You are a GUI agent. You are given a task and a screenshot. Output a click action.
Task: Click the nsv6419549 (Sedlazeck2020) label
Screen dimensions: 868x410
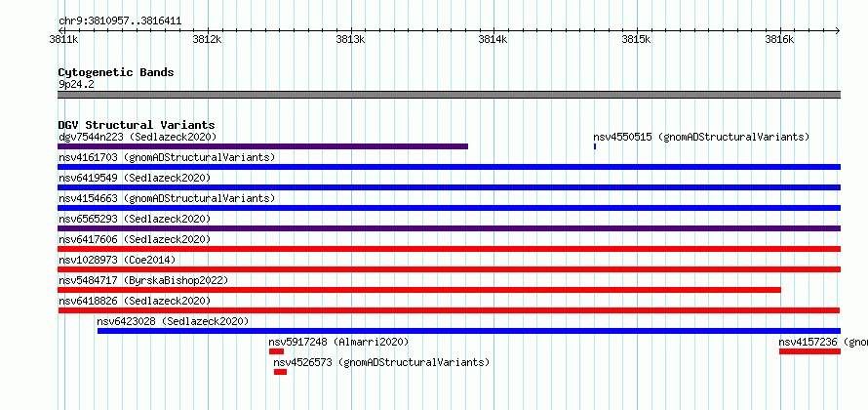pyautogui.click(x=135, y=178)
